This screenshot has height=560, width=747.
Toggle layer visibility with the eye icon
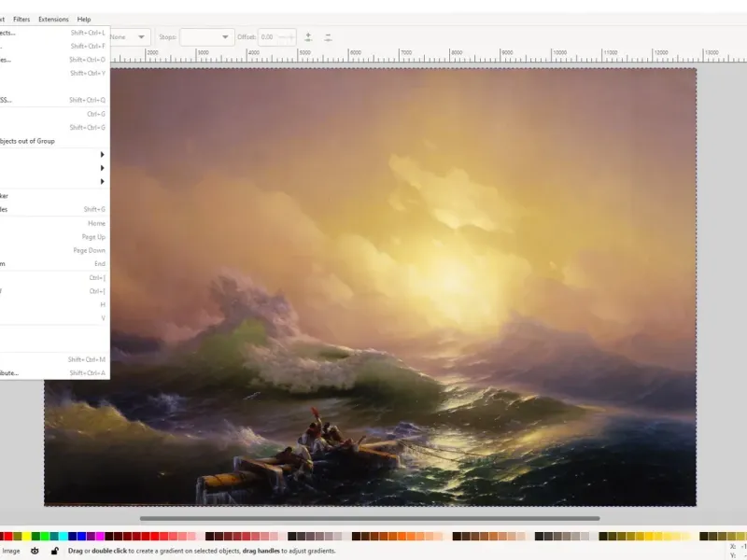tap(35, 551)
